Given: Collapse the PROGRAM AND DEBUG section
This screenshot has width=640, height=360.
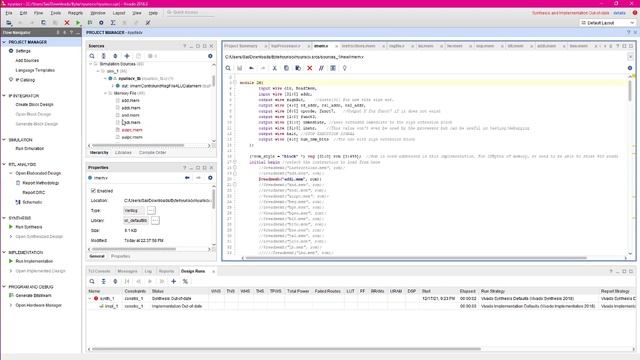Looking at the screenshot, I should [4, 287].
